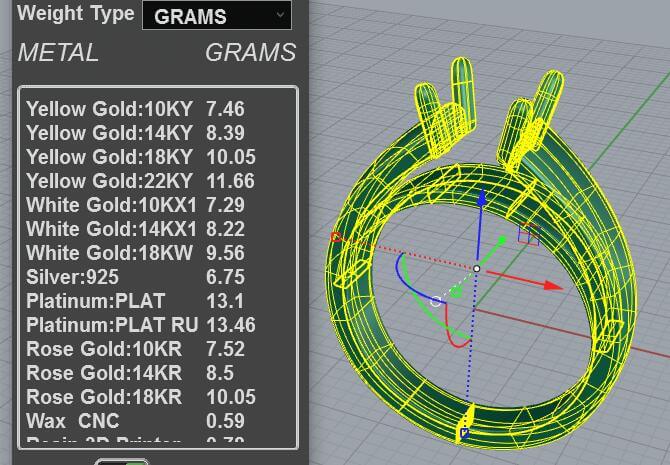Select the Yellow Gold:22KY row

[x=141, y=181]
